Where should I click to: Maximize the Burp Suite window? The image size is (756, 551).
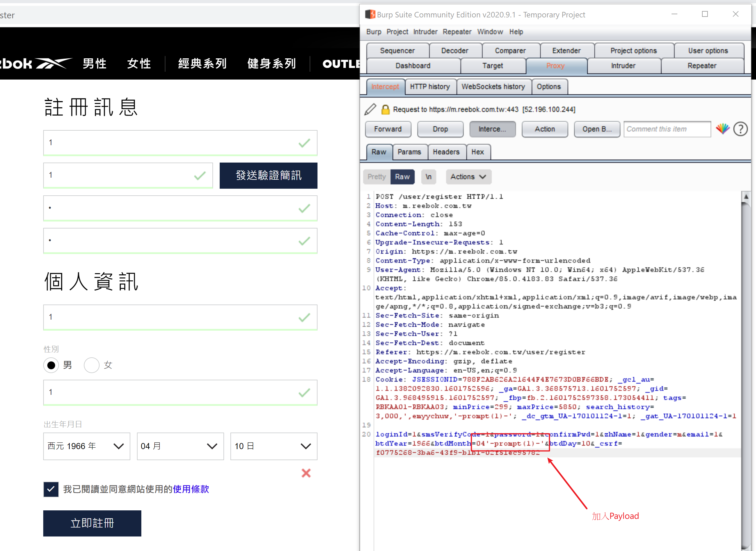pyautogui.click(x=705, y=14)
